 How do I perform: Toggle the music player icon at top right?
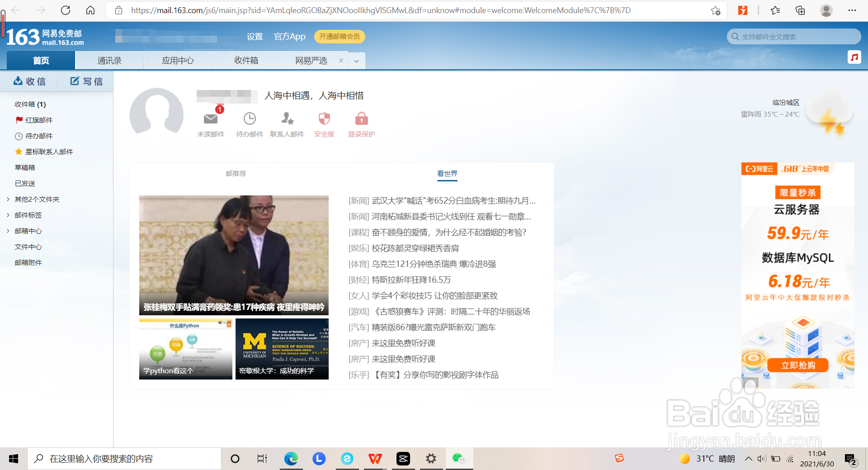pyautogui.click(x=854, y=57)
